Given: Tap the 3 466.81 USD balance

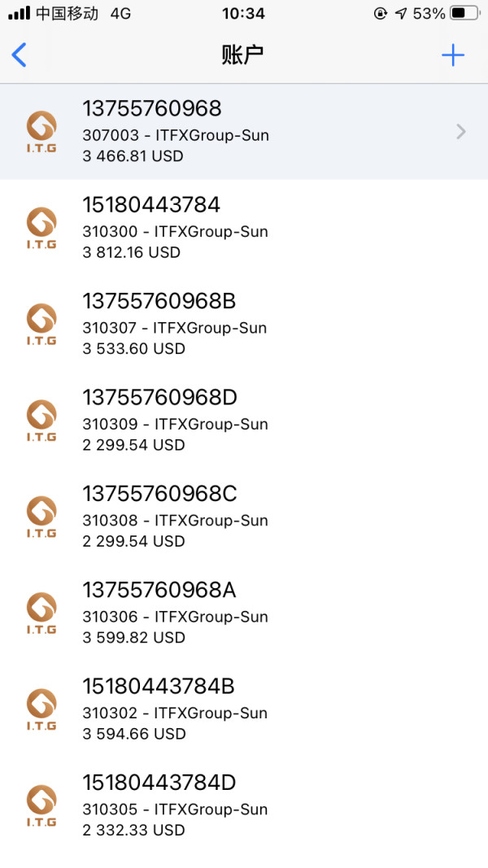Looking at the screenshot, I should [x=133, y=156].
